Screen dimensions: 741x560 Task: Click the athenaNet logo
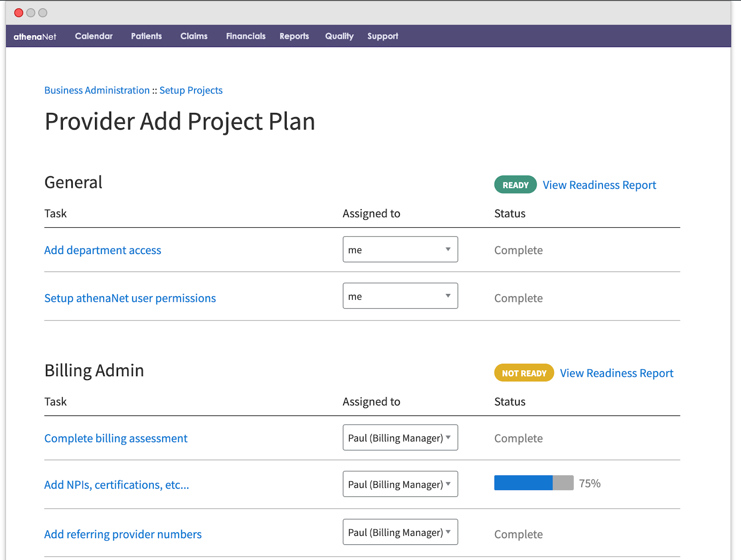35,37
